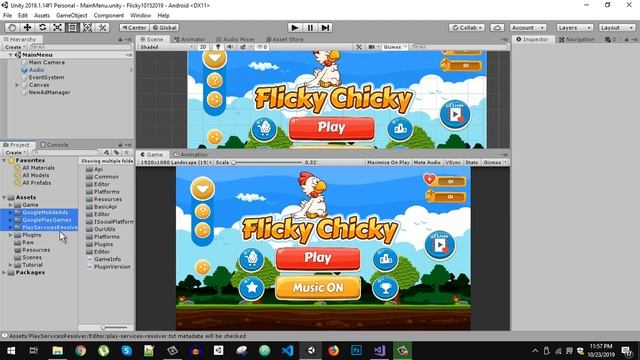Select Main Camera in Hierarchy

47,62
